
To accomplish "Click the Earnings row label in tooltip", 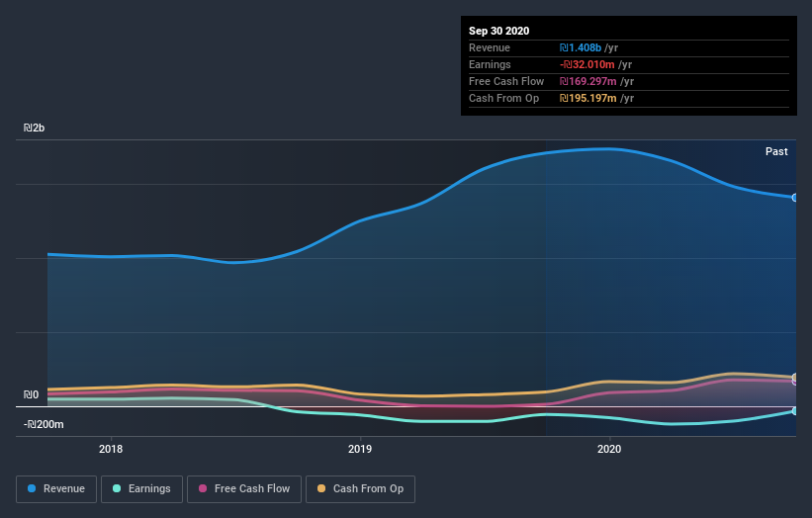I will click(490, 64).
